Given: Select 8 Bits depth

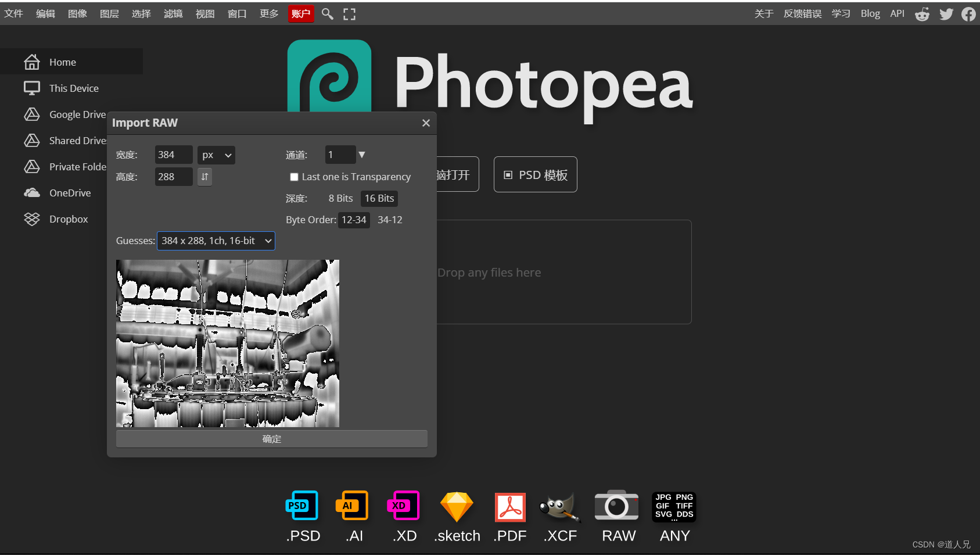Looking at the screenshot, I should 340,198.
